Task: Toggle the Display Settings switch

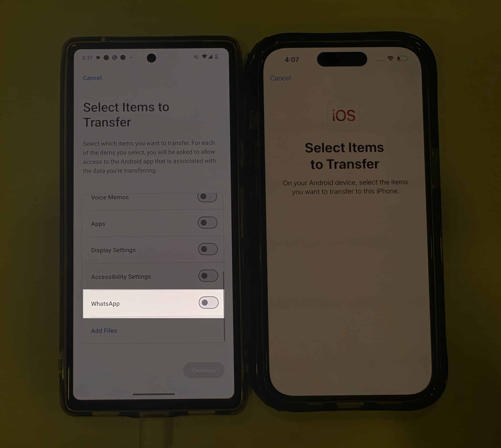Action: [x=206, y=249]
